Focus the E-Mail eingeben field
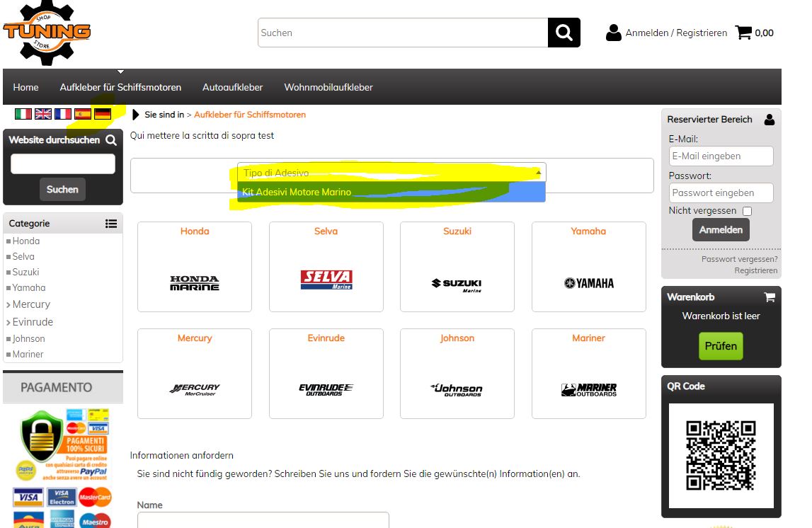The height and width of the screenshot is (528, 812). click(x=721, y=156)
